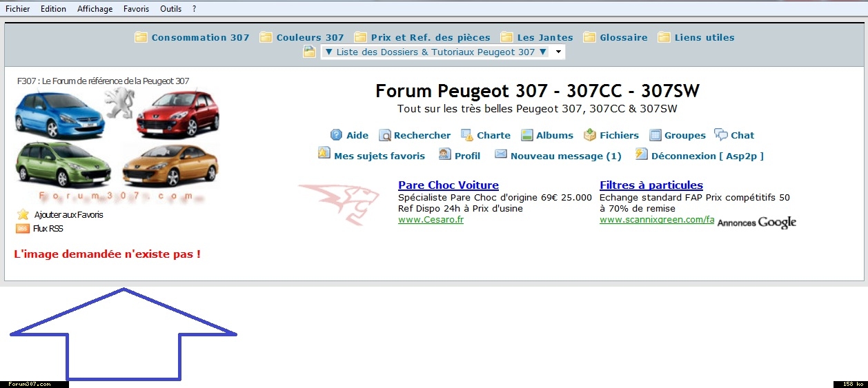Open the Fichier menu
Screen dimensions: 868x388
tap(17, 9)
